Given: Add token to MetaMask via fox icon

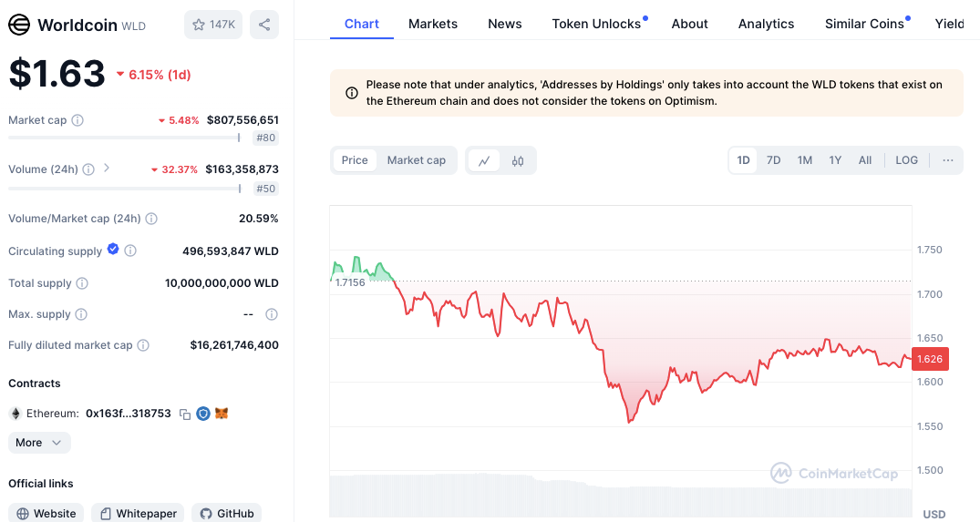Looking at the screenshot, I should point(222,414).
